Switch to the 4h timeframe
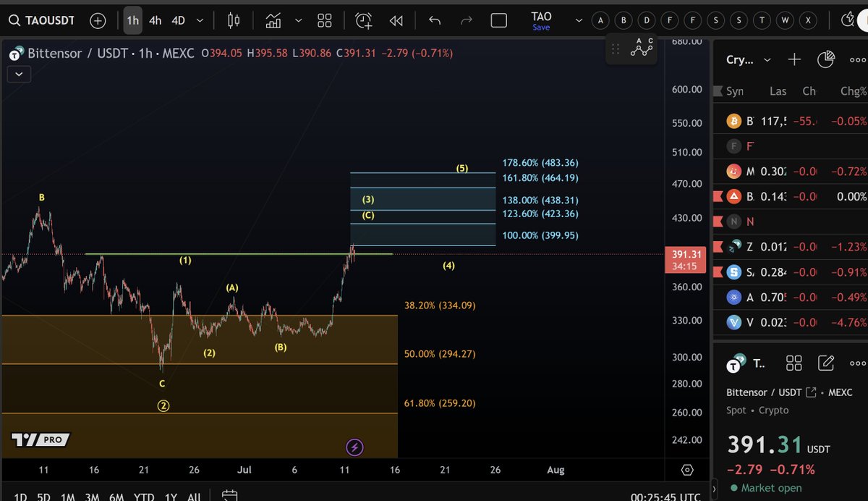This screenshot has height=501, width=868. (154, 20)
